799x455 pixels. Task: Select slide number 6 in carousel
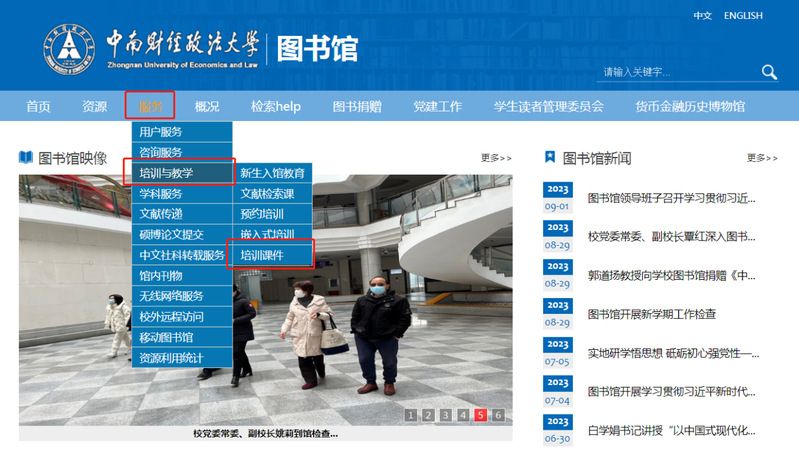pos(497,415)
